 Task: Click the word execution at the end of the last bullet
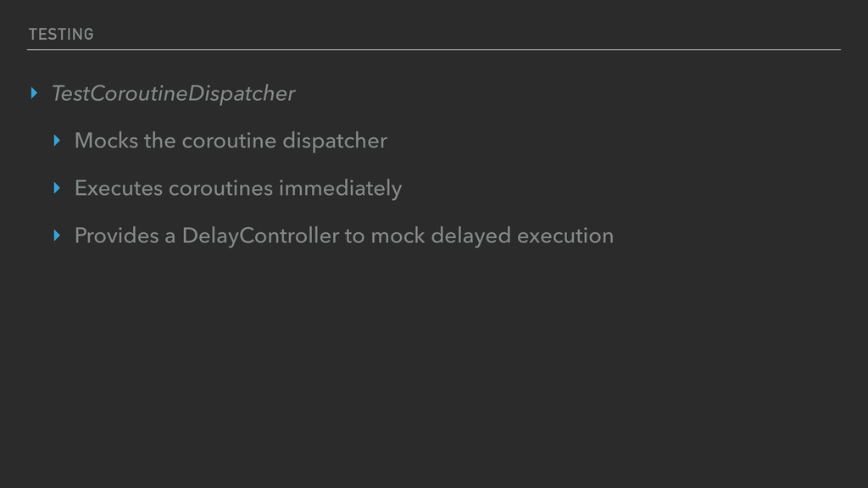tap(565, 236)
